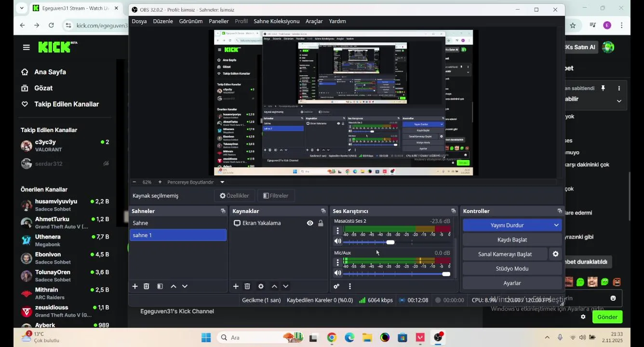This screenshot has height=347, width=644.
Task: Open Google Chrome from the taskbar
Action: [332, 337]
